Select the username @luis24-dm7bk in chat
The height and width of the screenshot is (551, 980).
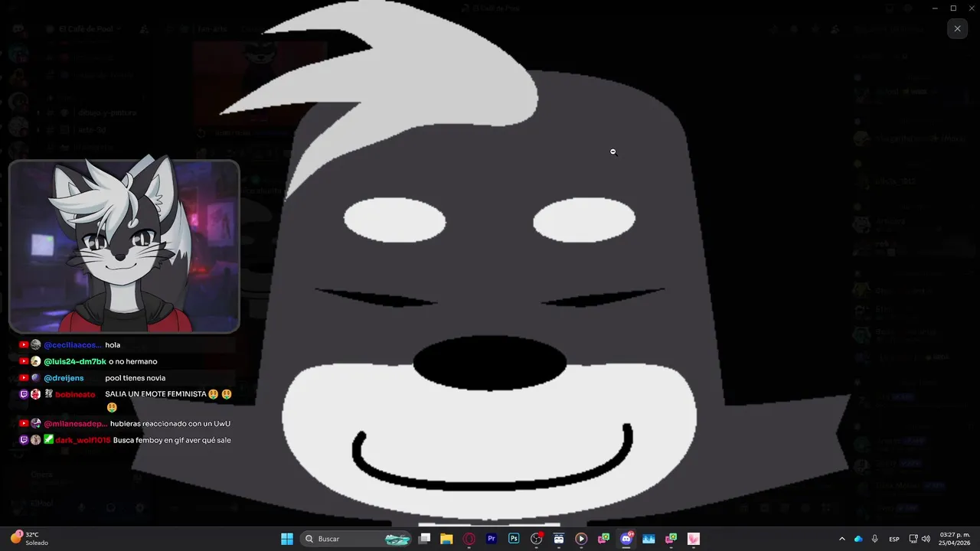[75, 361]
